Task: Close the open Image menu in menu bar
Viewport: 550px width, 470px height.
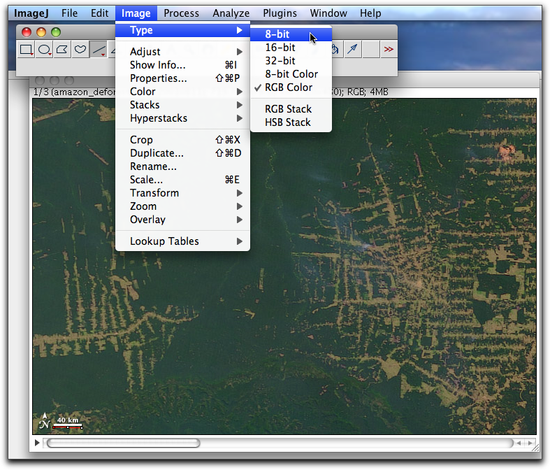Action: pyautogui.click(x=136, y=13)
